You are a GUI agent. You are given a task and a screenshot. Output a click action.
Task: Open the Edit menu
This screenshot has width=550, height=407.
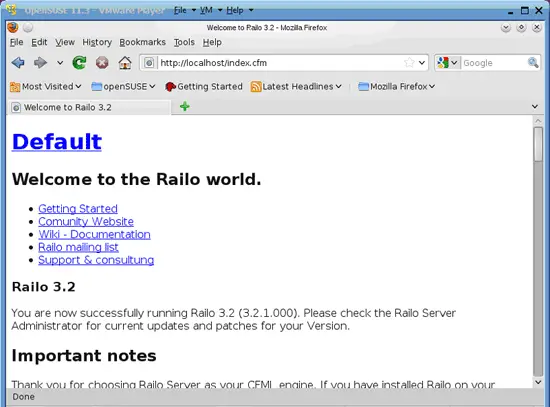39,42
